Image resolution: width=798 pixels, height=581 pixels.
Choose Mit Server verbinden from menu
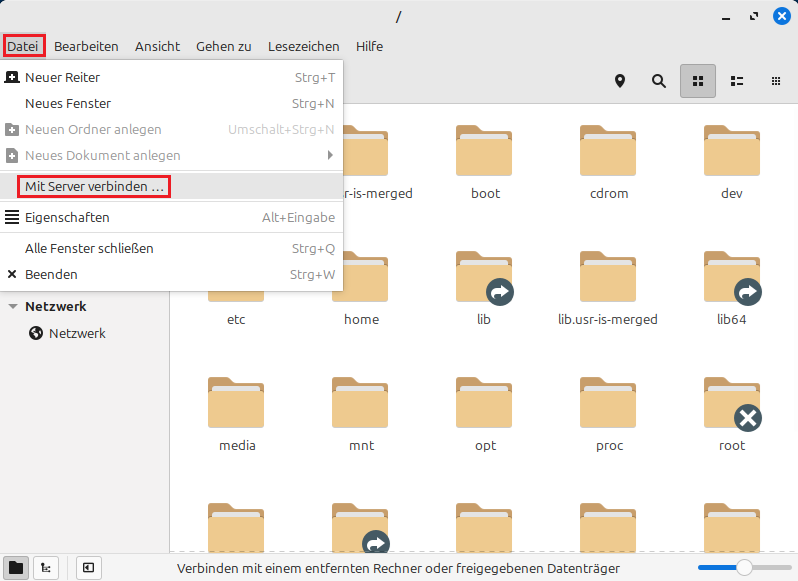click(x=94, y=186)
